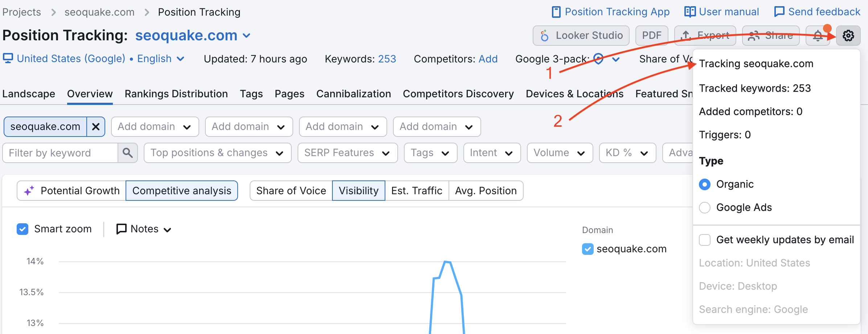This screenshot has width=868, height=334.
Task: Open the SERP Features filter dropdown
Action: pos(347,153)
